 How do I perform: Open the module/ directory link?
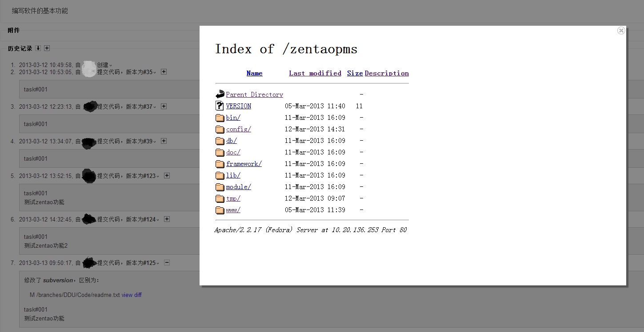[x=238, y=187]
